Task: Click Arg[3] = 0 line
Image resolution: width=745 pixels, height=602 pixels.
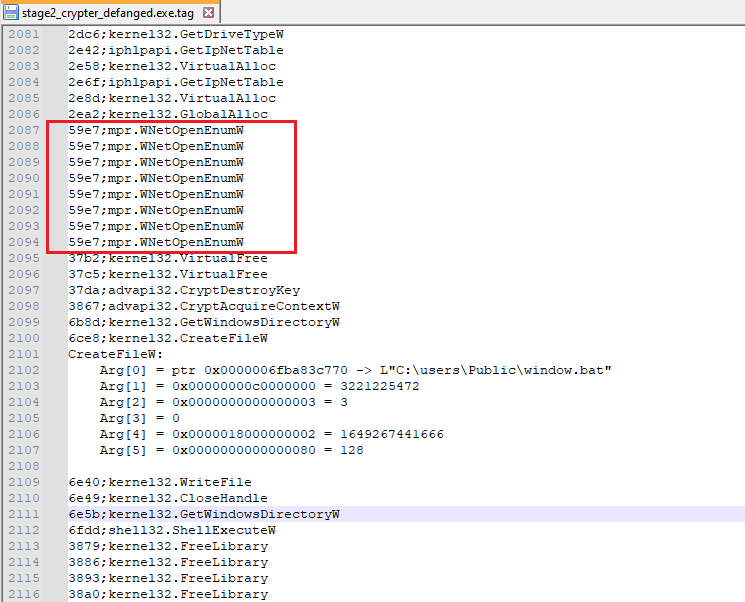Action: pyautogui.click(x=139, y=418)
